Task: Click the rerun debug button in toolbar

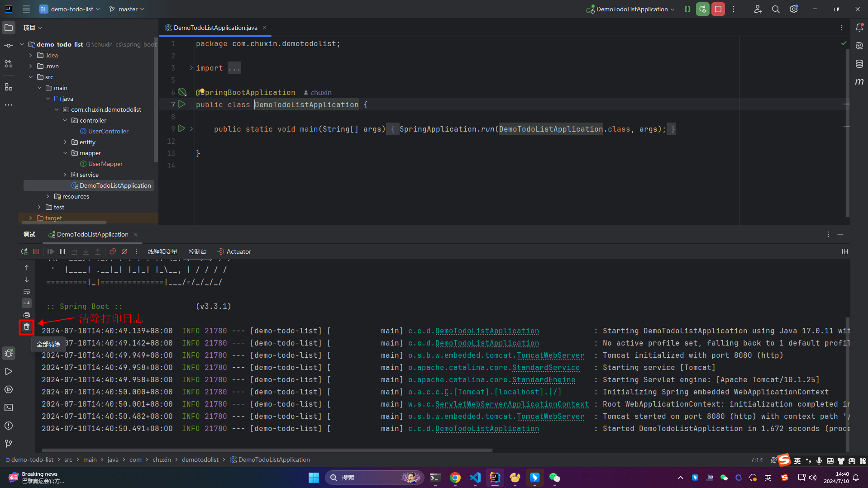Action: pos(24,251)
